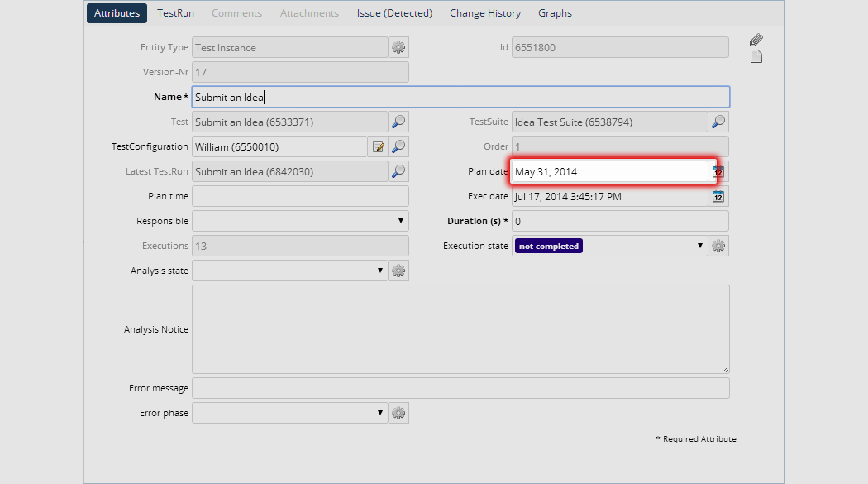Open the Attachments tab
The width and height of the screenshot is (868, 484).
tap(309, 12)
